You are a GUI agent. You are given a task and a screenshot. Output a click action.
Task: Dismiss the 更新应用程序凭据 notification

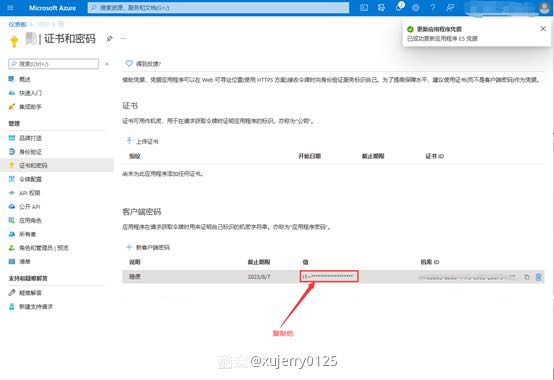click(x=543, y=29)
